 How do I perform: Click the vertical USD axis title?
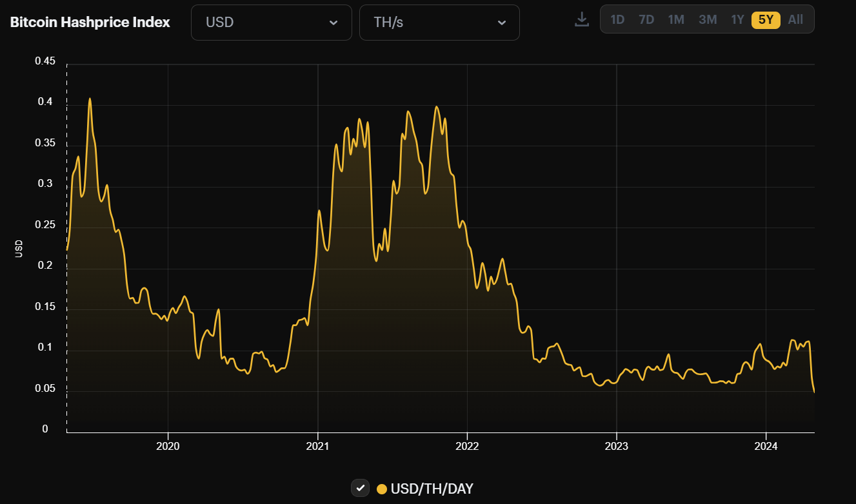[x=19, y=249]
